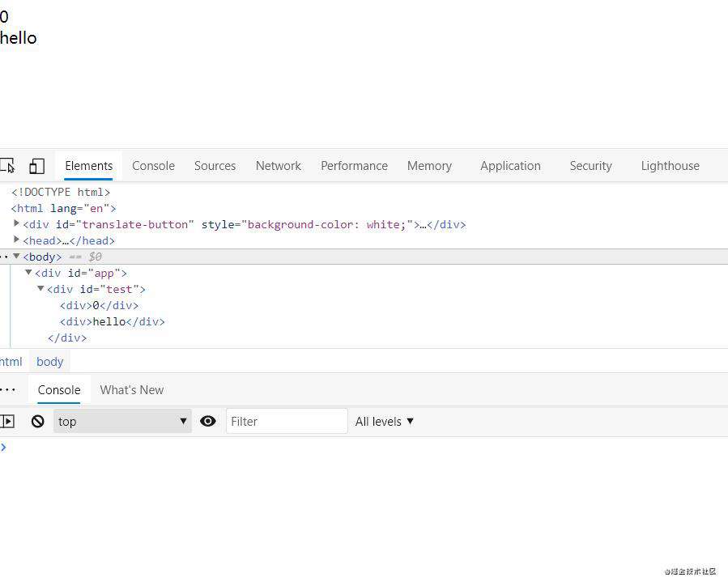Open the All levels log dropdown
Viewport: 728px width, 586px height.
pyautogui.click(x=385, y=422)
